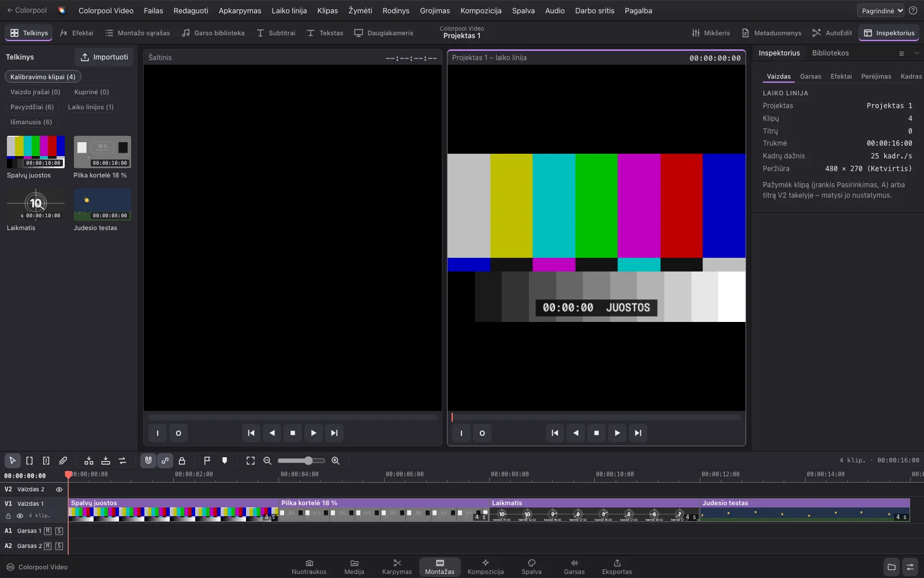Screen dimensions: 924x578
Task: Select the Garsas inspector tab
Action: 811,76
